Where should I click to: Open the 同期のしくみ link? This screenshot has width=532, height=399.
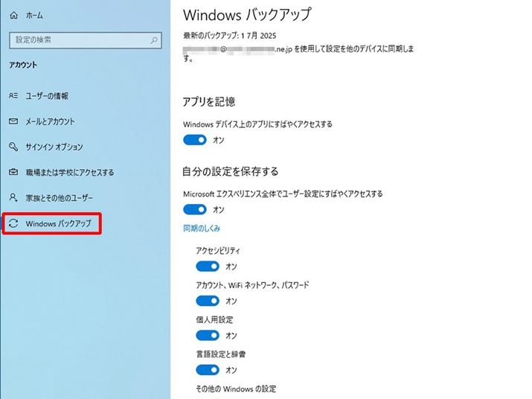(x=202, y=229)
